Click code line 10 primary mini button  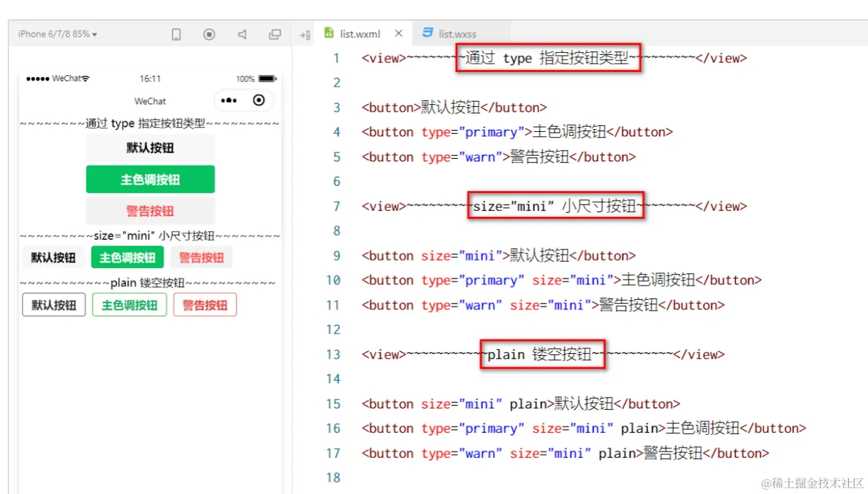pyautogui.click(x=561, y=280)
